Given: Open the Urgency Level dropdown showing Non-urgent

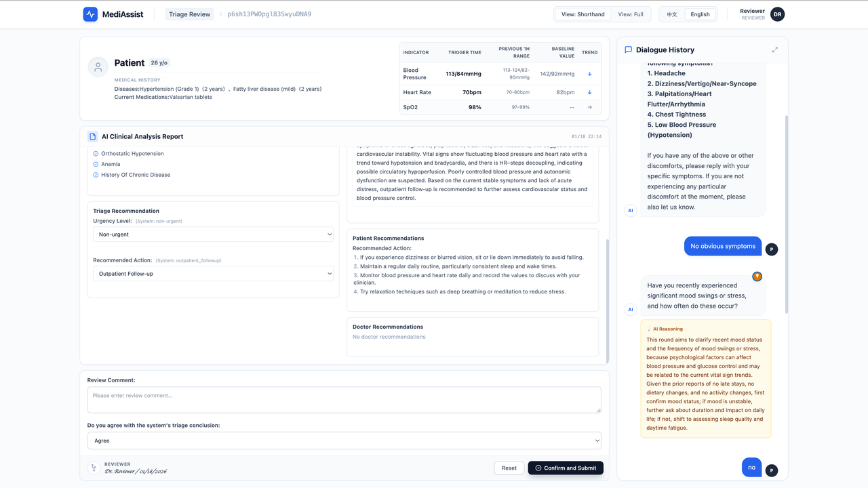Looking at the screenshot, I should [x=213, y=234].
